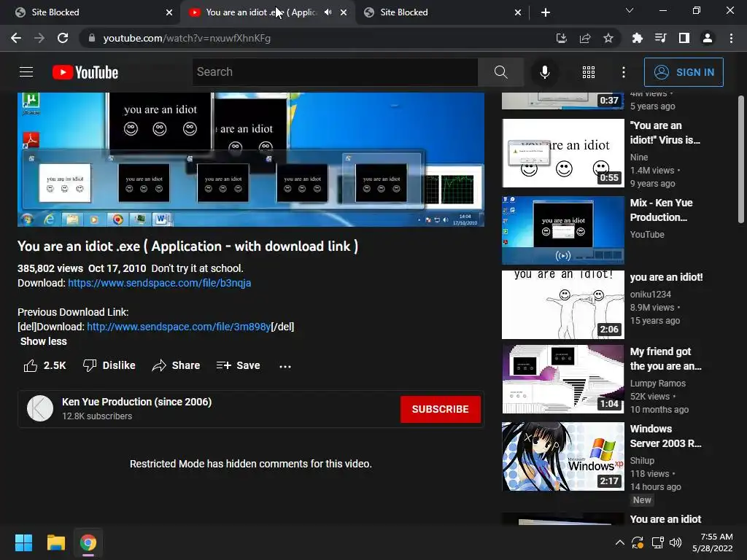Open sendspace b3nqja download link

tap(159, 283)
